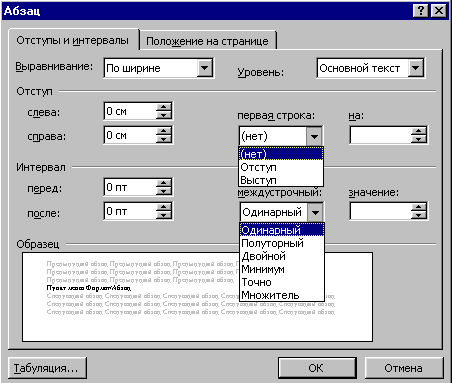Click the справа indent input field
The width and height of the screenshot is (452, 383).
130,135
